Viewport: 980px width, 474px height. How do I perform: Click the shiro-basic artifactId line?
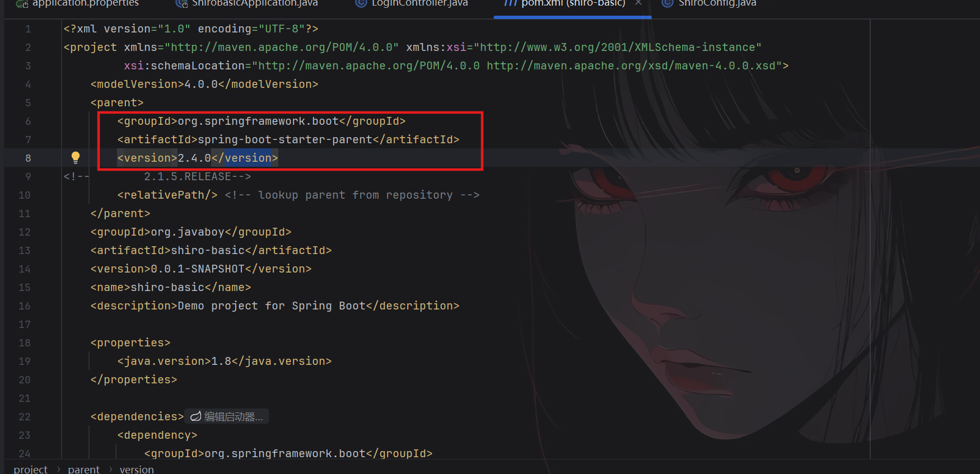[x=211, y=250]
